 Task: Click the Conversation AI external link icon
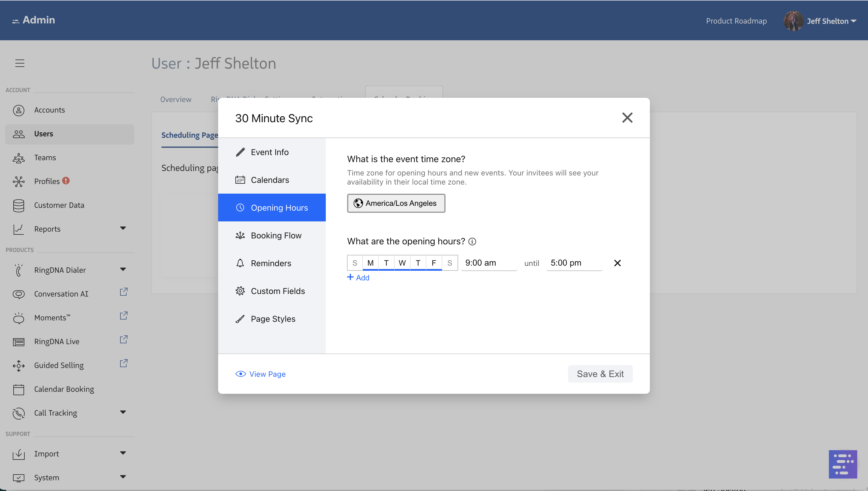[x=124, y=292]
